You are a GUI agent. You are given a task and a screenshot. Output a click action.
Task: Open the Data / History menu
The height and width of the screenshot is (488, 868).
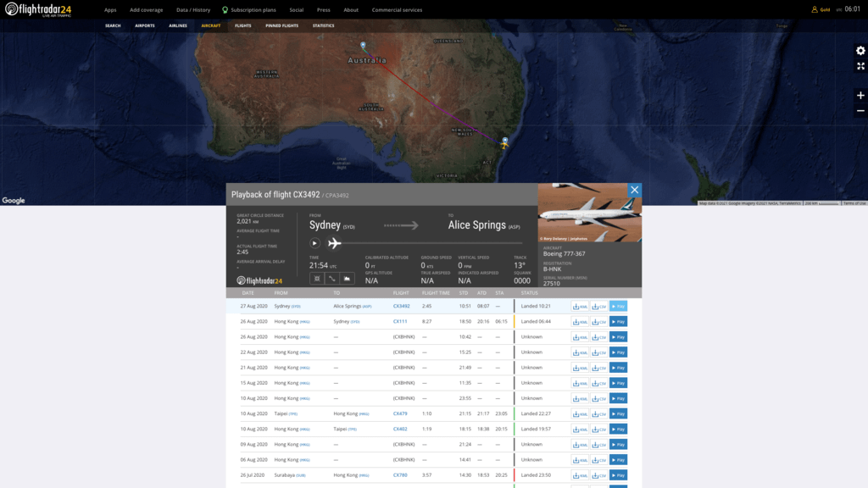[193, 10]
